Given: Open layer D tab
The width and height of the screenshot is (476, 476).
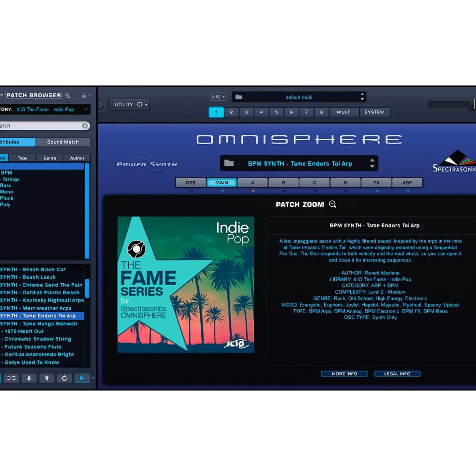Looking at the screenshot, I should [x=345, y=183].
